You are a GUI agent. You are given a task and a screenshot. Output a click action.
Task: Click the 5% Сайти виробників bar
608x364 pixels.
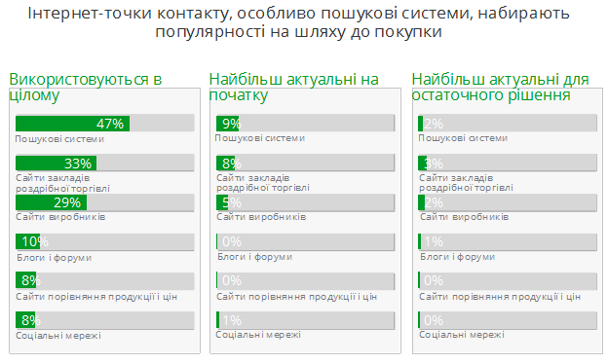(305, 202)
